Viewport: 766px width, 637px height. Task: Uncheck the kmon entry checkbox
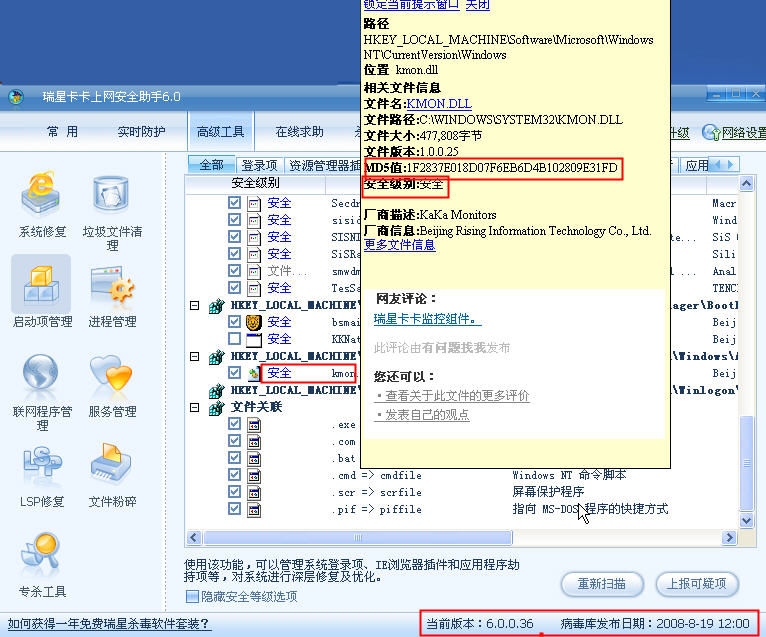point(234,373)
